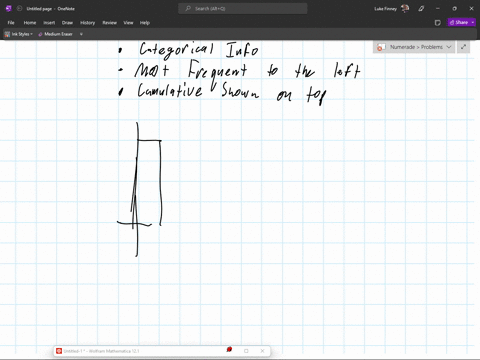Click the Luke Finney account name

[x=386, y=9]
